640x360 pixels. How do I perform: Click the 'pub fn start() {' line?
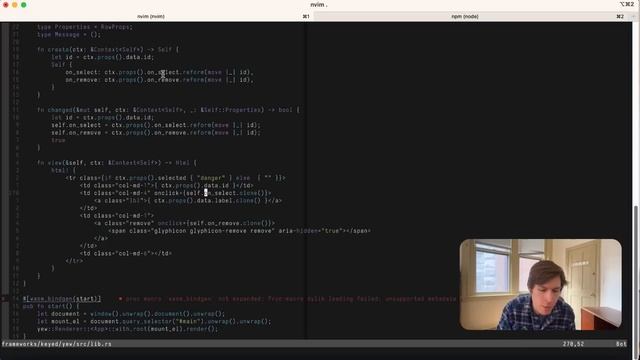click(51, 306)
